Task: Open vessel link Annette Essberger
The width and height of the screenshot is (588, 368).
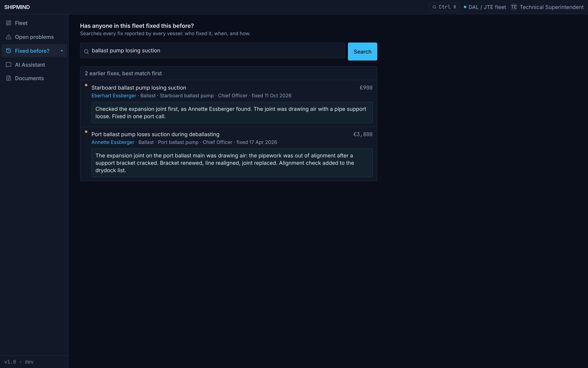Action: (113, 142)
